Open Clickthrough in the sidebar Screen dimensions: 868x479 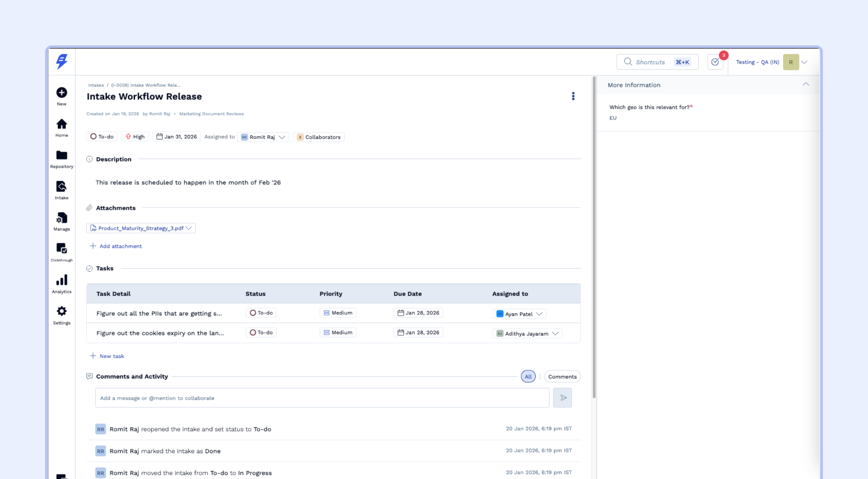[x=61, y=249]
